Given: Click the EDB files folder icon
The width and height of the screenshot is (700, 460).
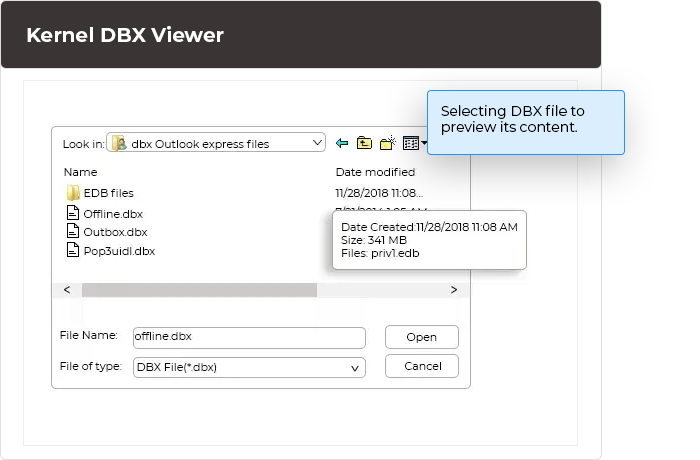Looking at the screenshot, I should (73, 193).
